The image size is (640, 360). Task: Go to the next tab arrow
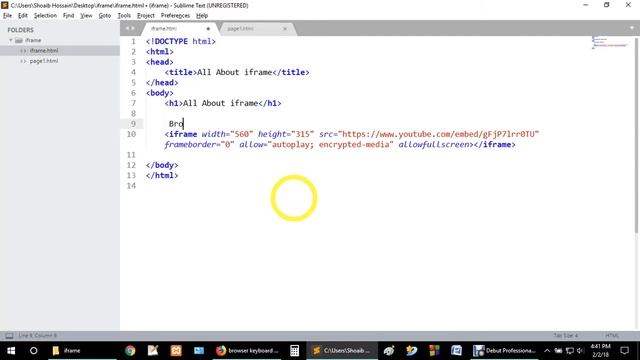(x=133, y=28)
